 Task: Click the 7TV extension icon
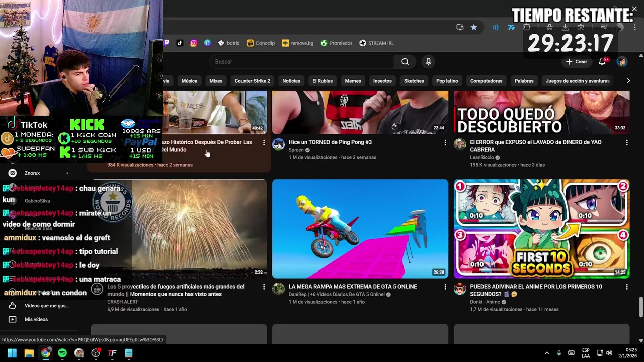pos(511,27)
